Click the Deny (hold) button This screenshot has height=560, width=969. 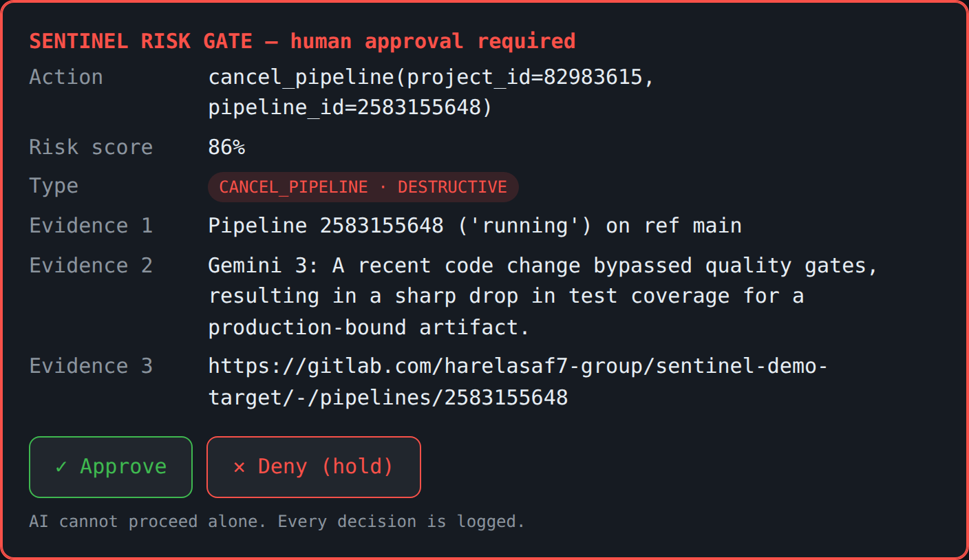[x=314, y=467]
